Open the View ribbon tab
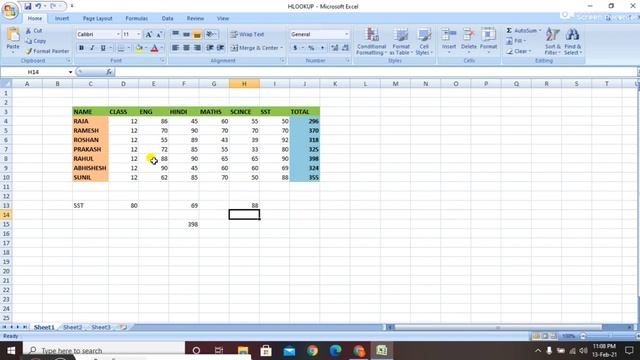Viewport: 640px width, 360px height. pyautogui.click(x=223, y=18)
